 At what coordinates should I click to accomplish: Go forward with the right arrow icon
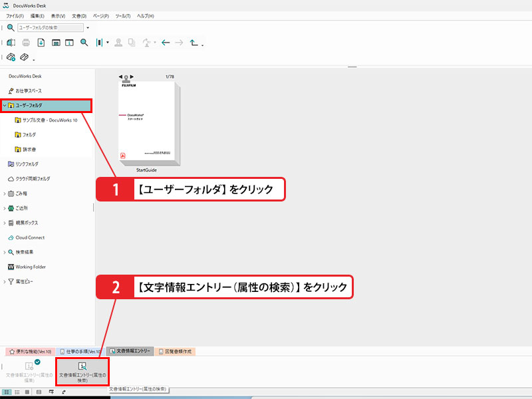pos(179,43)
